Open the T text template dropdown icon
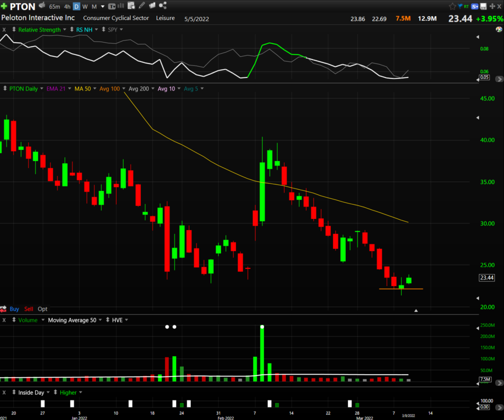The width and height of the screenshot is (504, 420). click(x=112, y=7)
